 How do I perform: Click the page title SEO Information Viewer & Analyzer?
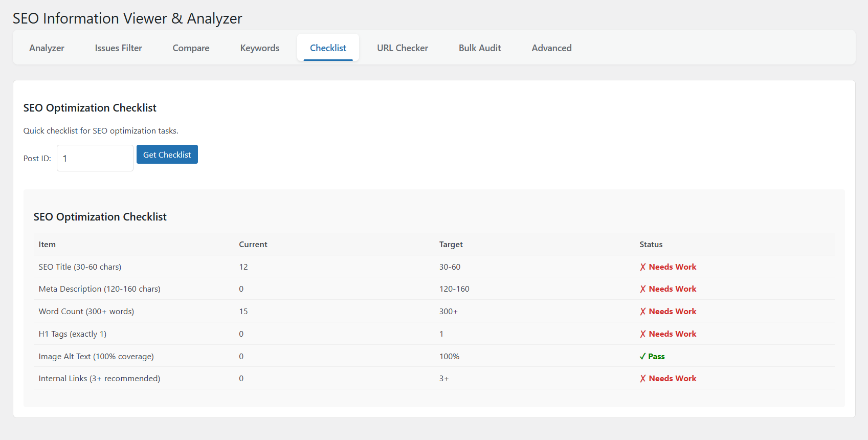pyautogui.click(x=127, y=18)
